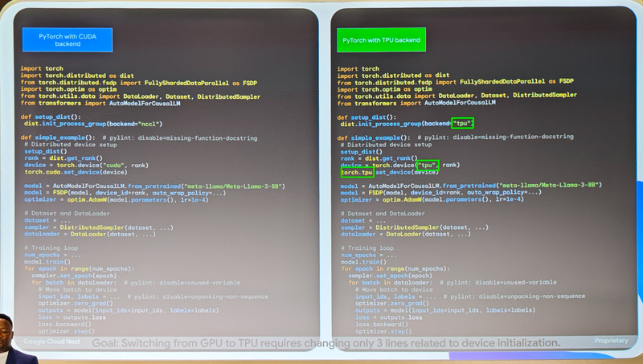Select "for epoch in range(num_epochs):" in CUDA panel
Viewport: 643px width, 364px height.
(x=80, y=268)
